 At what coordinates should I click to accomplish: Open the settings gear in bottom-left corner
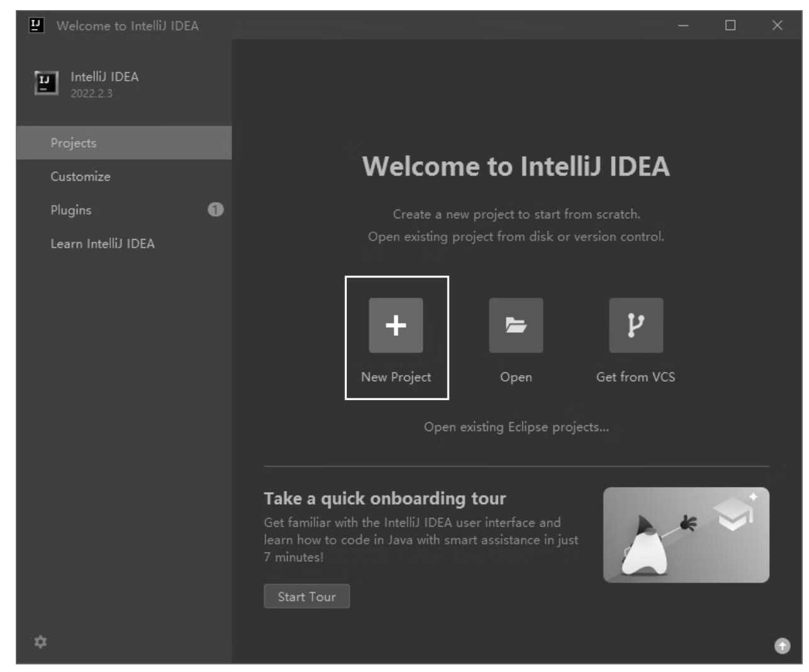(40, 642)
